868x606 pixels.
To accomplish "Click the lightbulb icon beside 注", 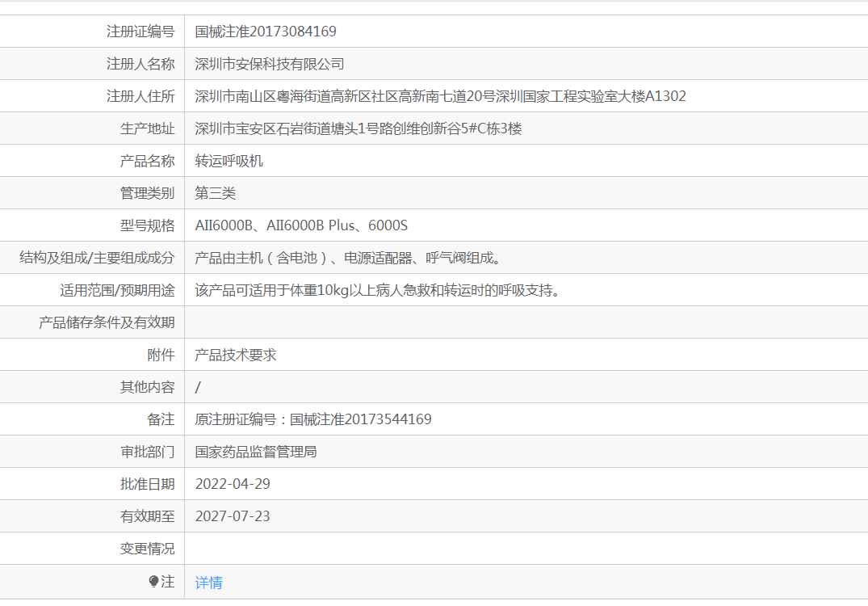I will pyautogui.click(x=154, y=582).
